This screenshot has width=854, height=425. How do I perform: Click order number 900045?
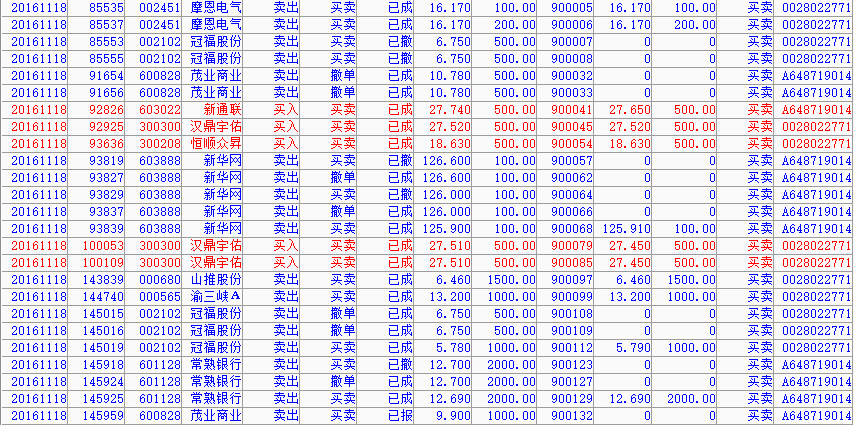pos(572,127)
